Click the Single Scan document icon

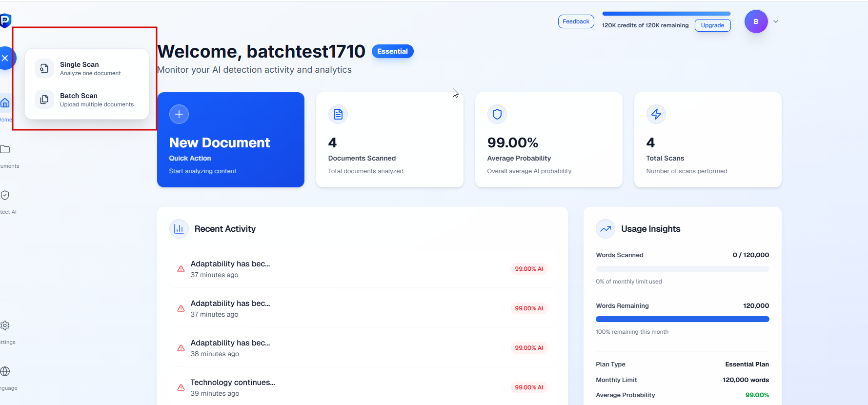[x=44, y=68]
